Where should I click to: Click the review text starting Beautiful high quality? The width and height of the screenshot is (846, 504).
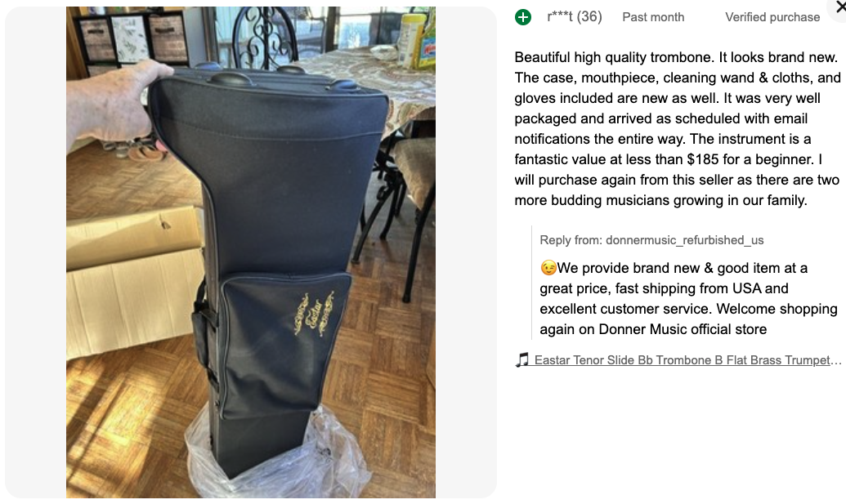click(677, 129)
